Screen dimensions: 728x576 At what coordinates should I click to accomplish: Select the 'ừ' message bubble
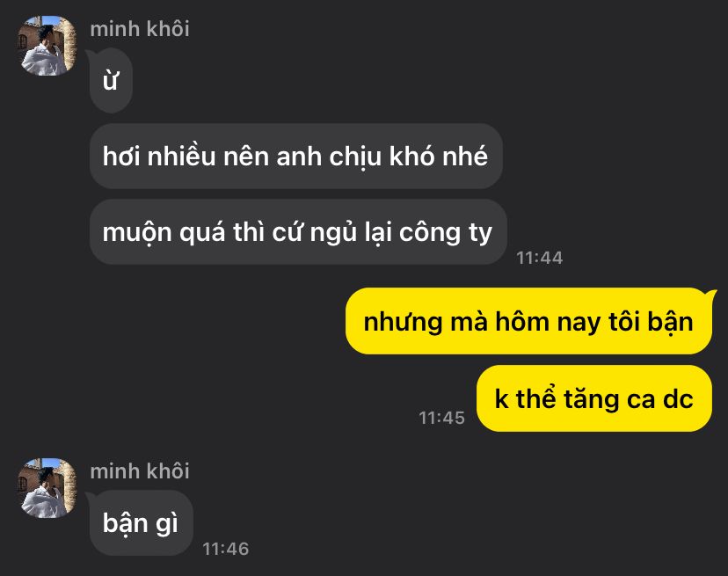click(x=111, y=80)
